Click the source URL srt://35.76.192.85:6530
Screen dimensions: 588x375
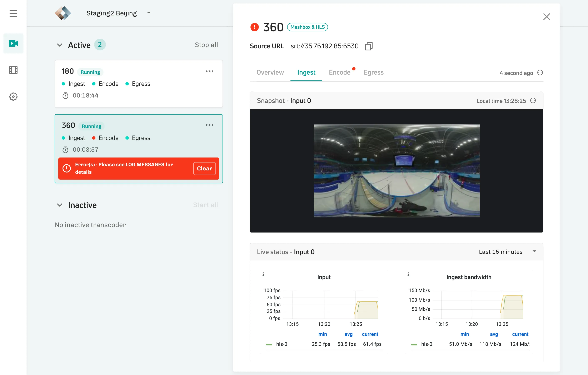324,46
